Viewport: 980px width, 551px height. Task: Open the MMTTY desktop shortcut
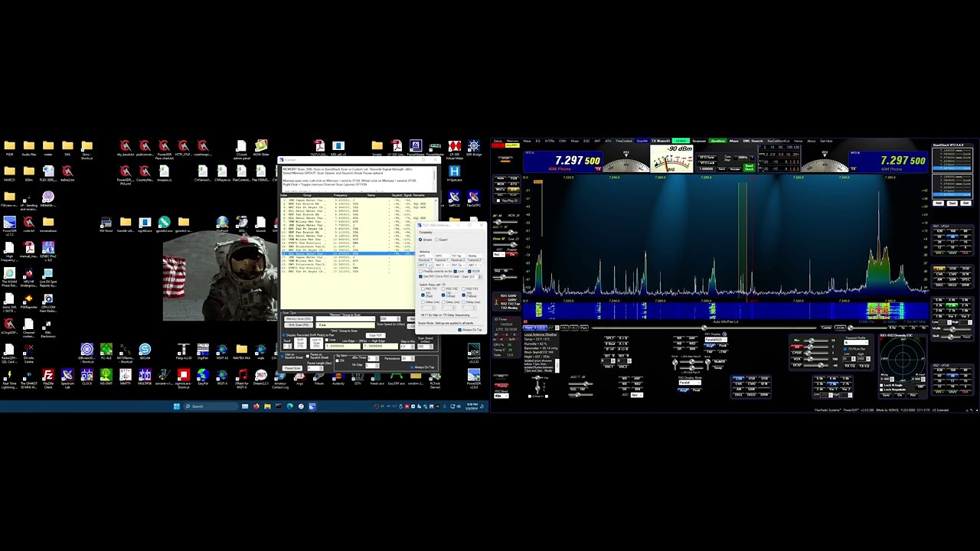tap(126, 375)
